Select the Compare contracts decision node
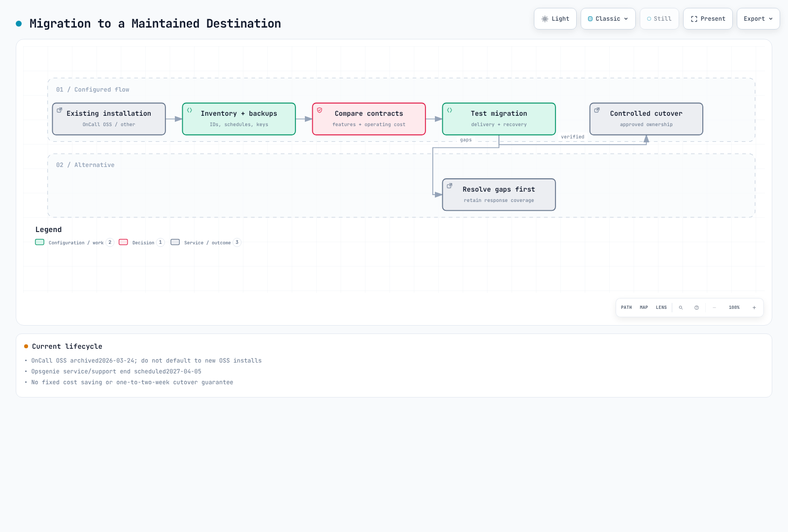The image size is (788, 532). coord(369,119)
